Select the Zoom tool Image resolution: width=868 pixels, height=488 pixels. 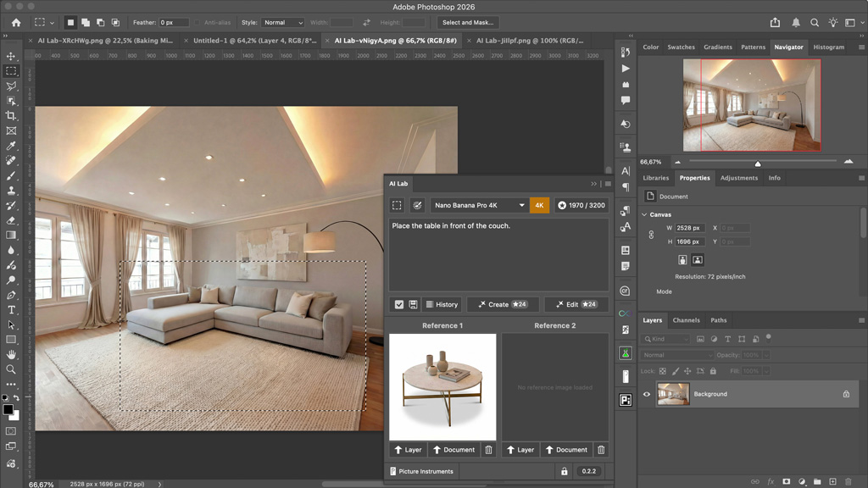point(11,369)
